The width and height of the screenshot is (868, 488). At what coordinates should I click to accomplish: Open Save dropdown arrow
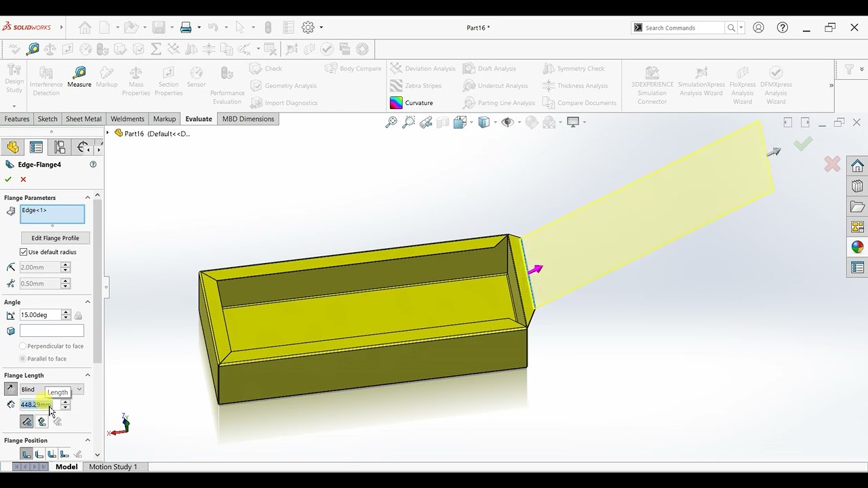coord(172,28)
